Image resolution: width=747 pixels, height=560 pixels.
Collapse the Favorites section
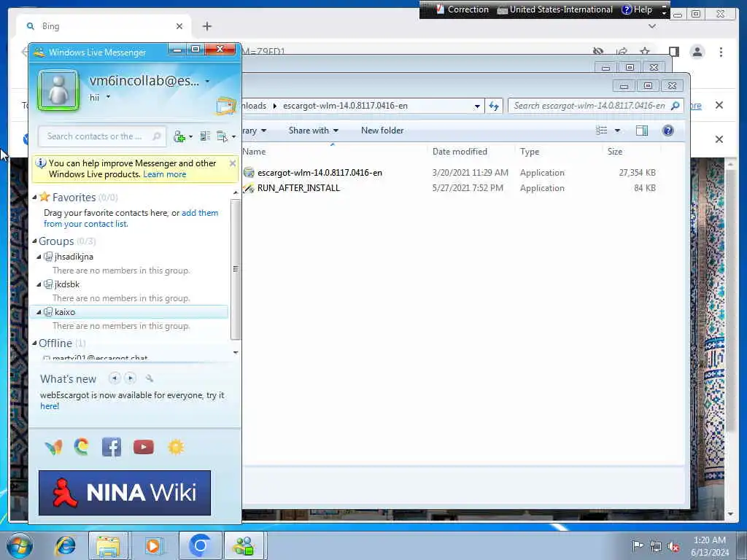(34, 197)
